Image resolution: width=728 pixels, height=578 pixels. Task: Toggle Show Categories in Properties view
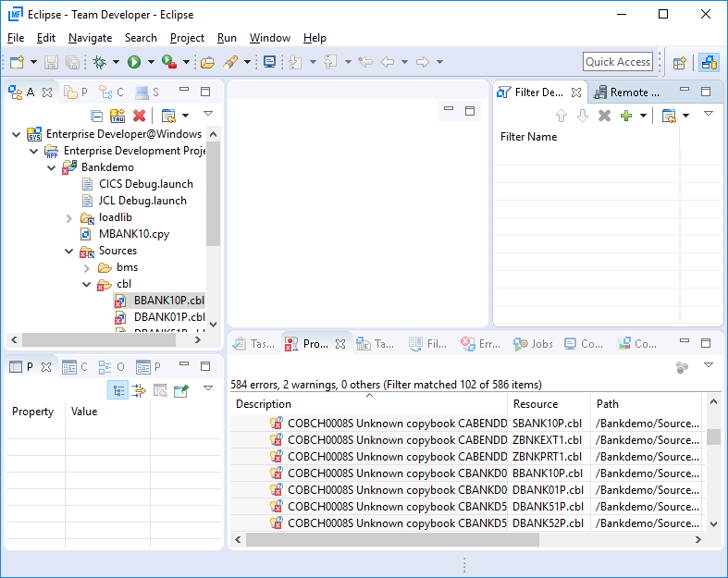pyautogui.click(x=117, y=390)
